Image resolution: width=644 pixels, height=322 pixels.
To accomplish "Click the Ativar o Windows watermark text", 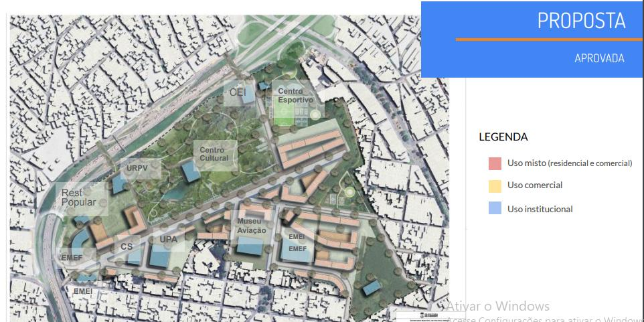I will click(498, 306).
